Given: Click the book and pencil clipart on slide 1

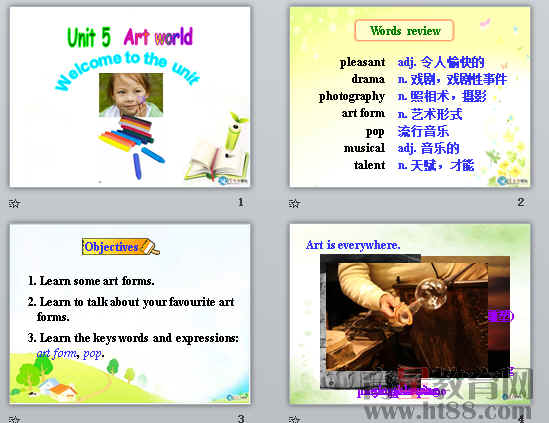Looking at the screenshot, I should [218, 148].
